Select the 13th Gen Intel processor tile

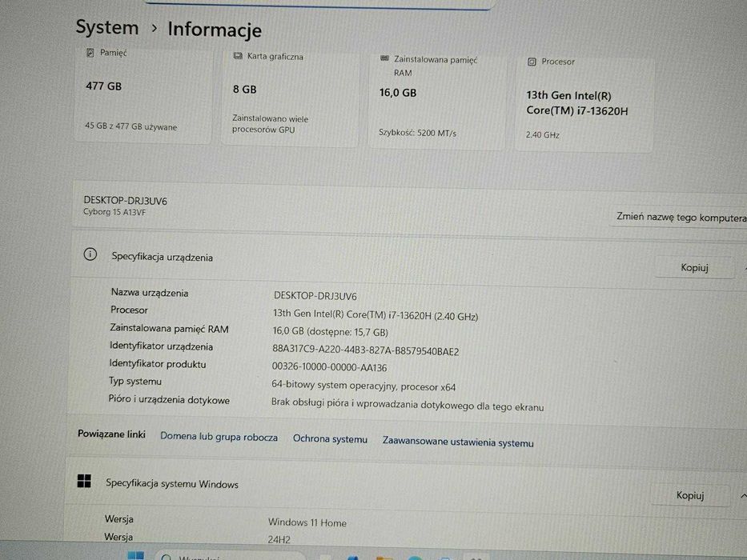584,104
